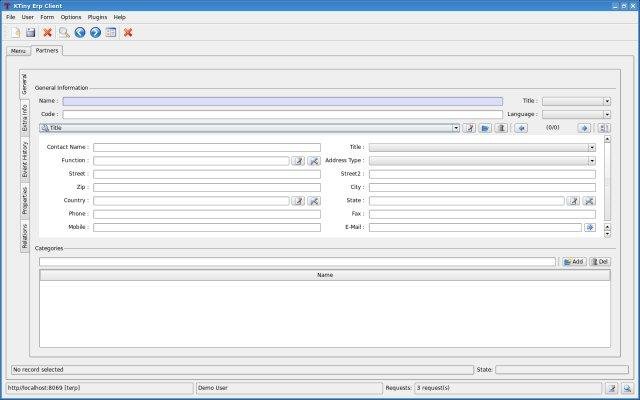
Task: Switch to the Extra Info vertical tab
Action: (24, 118)
